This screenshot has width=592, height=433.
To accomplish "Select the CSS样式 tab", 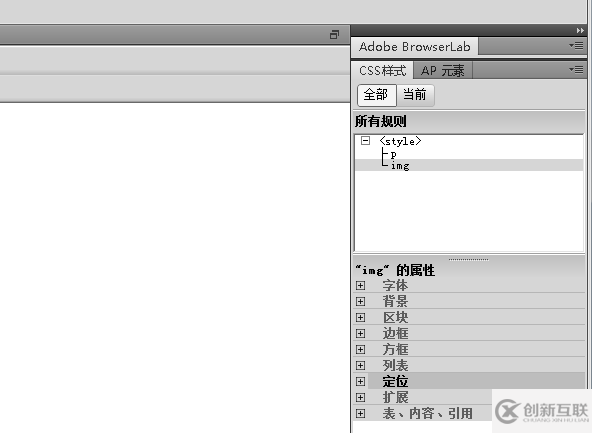I will point(382,71).
